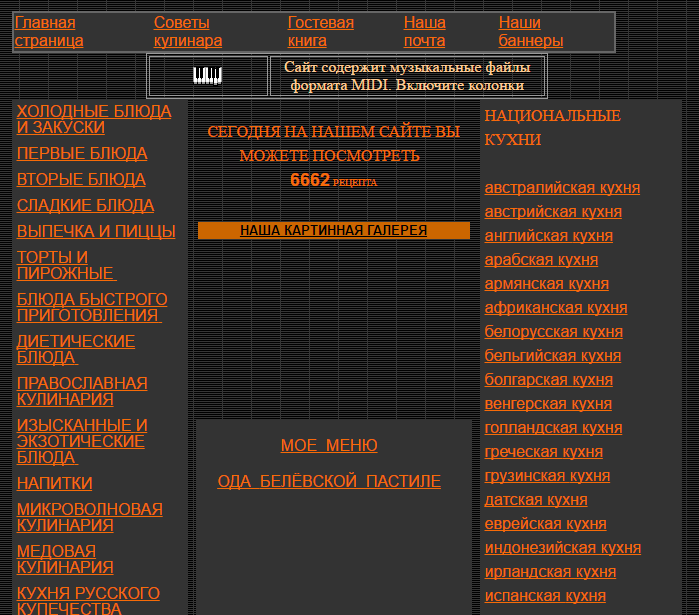Select the ПЕРВЫЕ БЛЮДА category

[x=82, y=153]
